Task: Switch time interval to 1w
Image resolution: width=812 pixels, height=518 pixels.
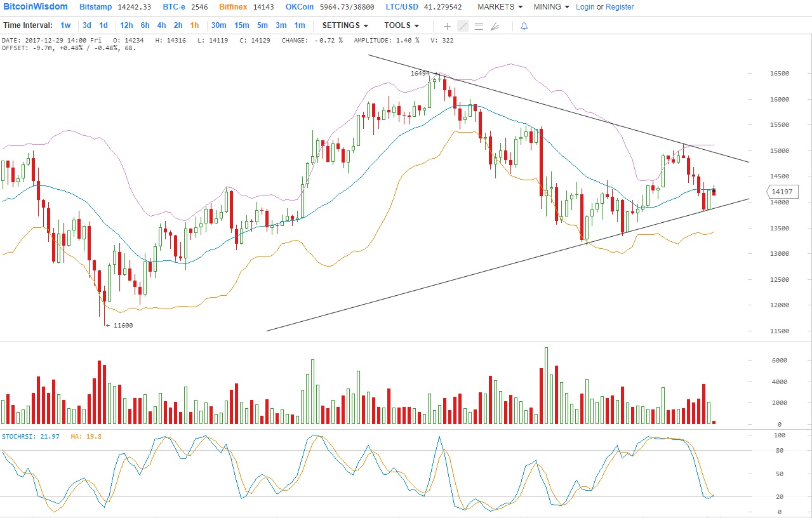Action: [x=65, y=25]
